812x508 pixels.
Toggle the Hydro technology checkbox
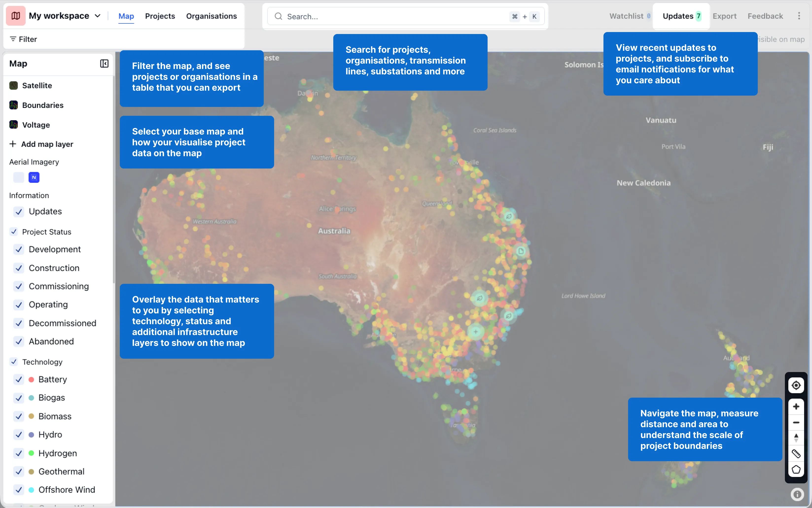(19, 435)
